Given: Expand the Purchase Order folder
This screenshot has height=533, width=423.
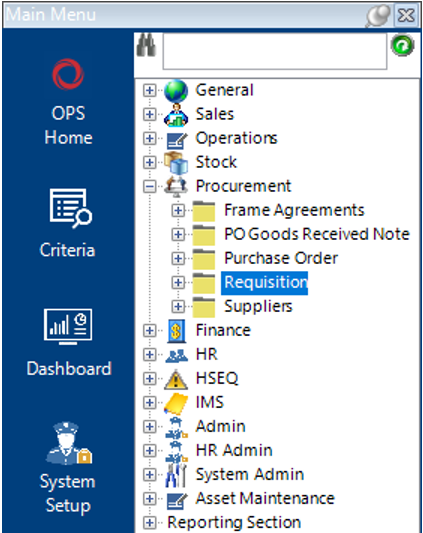Looking at the screenshot, I should tap(178, 259).
